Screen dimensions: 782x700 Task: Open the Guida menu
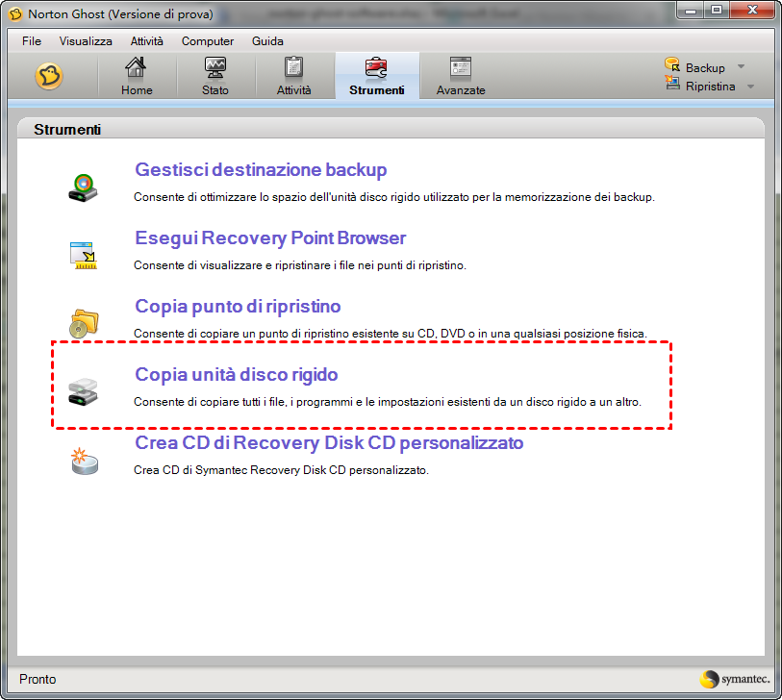point(267,41)
